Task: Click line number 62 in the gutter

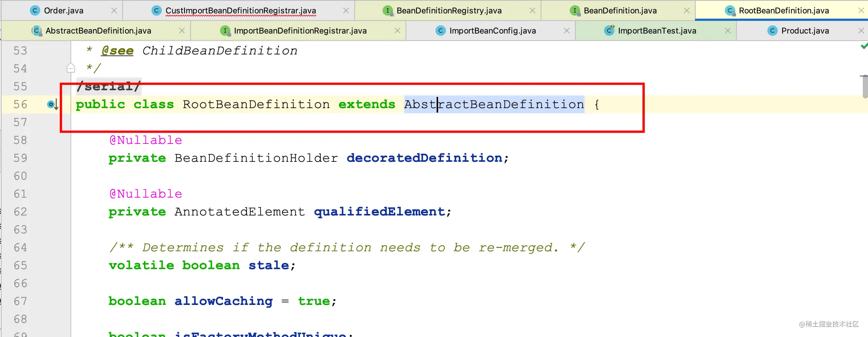Action: (20, 211)
